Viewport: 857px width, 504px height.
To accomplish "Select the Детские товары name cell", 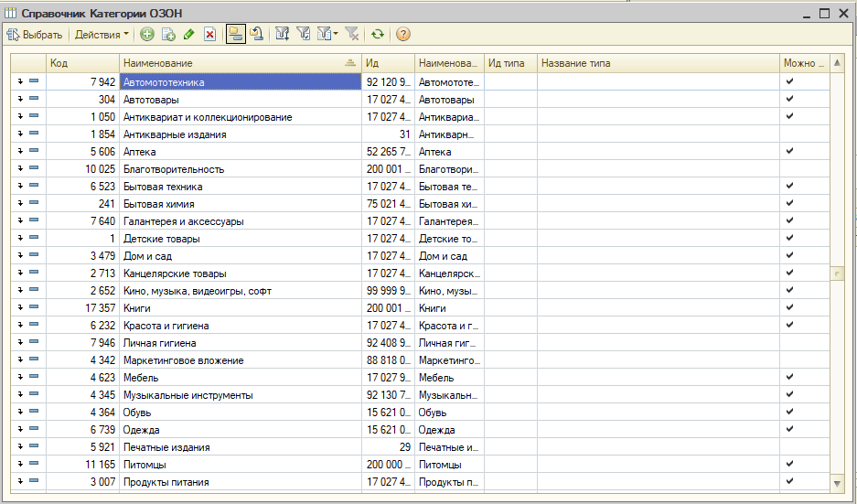I will tap(241, 239).
